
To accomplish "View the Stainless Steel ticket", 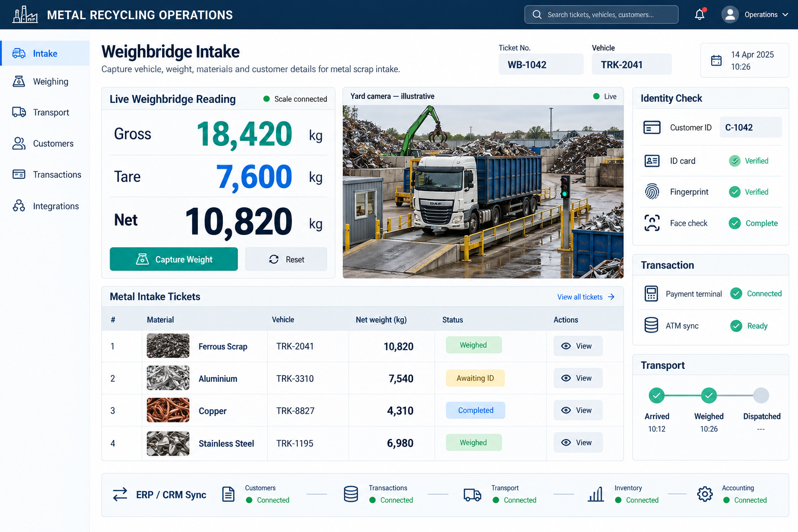I will pos(578,443).
